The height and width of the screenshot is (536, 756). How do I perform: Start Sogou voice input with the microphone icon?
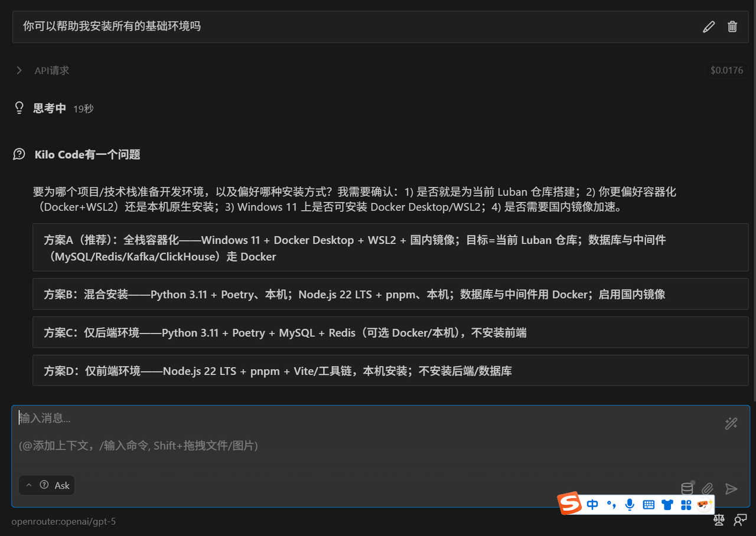point(630,505)
